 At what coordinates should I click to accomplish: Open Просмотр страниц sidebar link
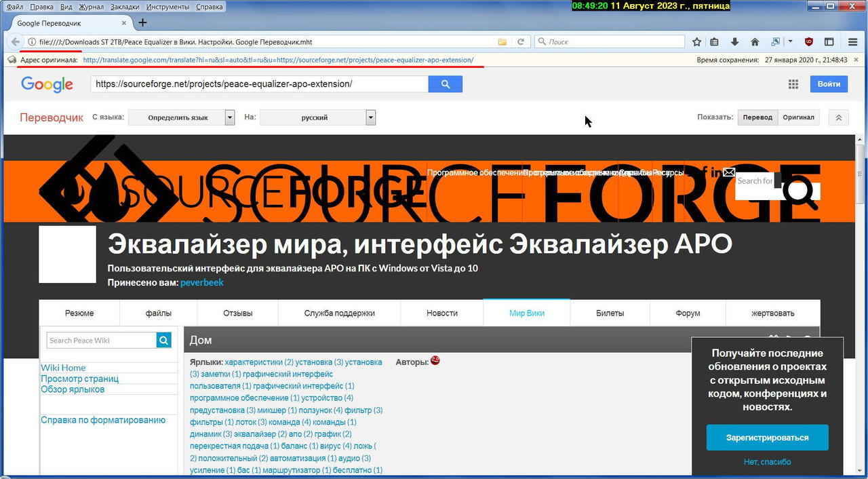pos(79,379)
